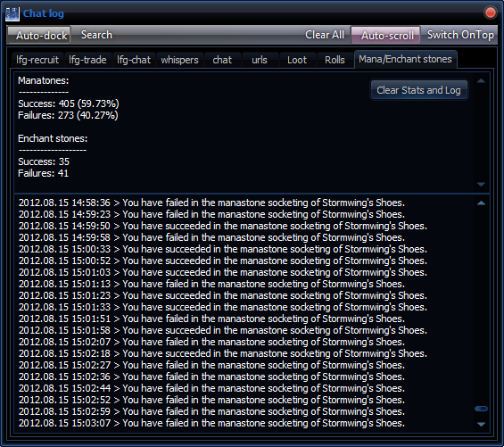Image resolution: width=504 pixels, height=447 pixels.
Task: Switch to lfg-trade tab
Action: 87,60
